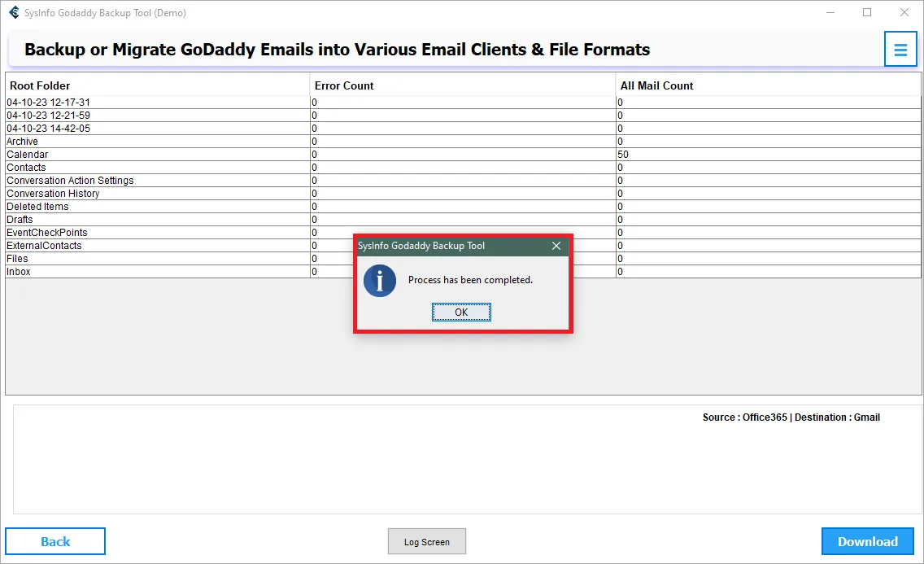This screenshot has height=564, width=924.
Task: Select the Archive folder row
Action: click(x=463, y=141)
